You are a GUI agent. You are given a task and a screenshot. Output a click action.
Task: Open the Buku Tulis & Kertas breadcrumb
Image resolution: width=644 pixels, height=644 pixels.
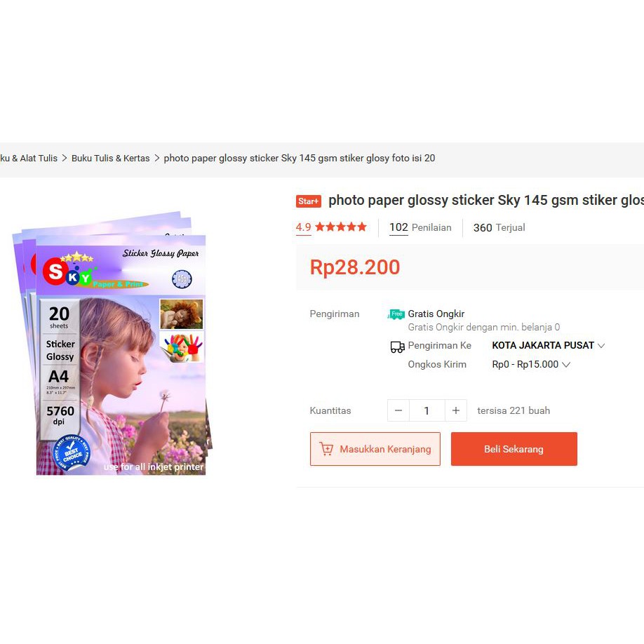110,158
